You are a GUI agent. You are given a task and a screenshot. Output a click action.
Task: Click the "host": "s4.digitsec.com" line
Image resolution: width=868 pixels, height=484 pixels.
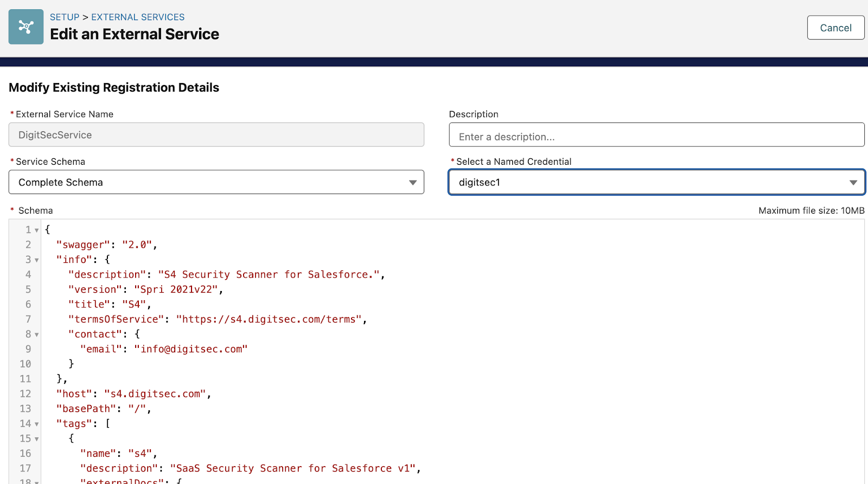133,394
